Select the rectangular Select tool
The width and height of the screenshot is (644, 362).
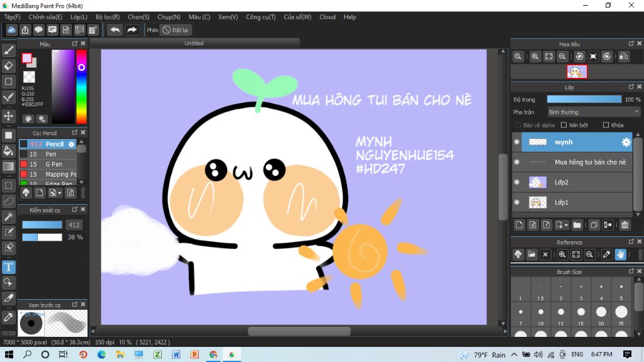coord(9,185)
